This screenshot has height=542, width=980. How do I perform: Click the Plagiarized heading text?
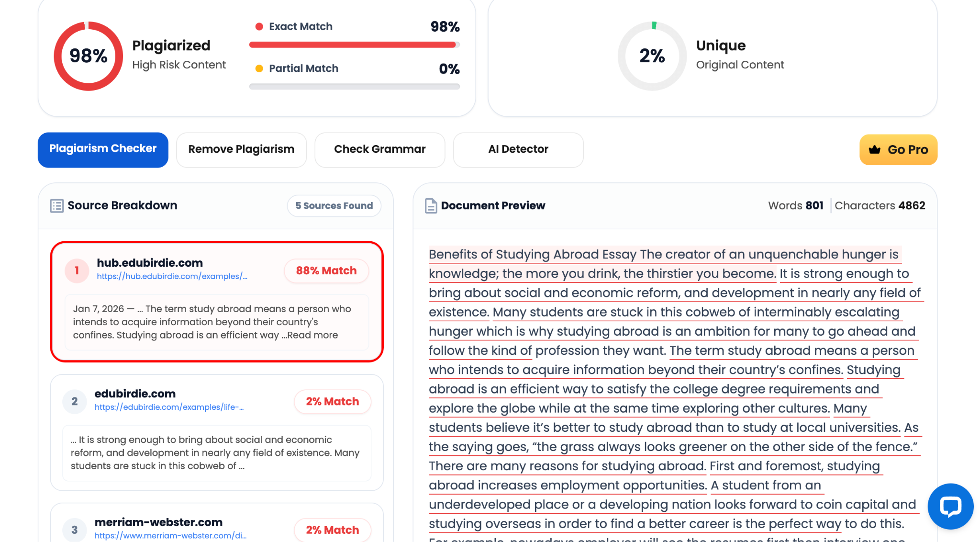coord(171,45)
